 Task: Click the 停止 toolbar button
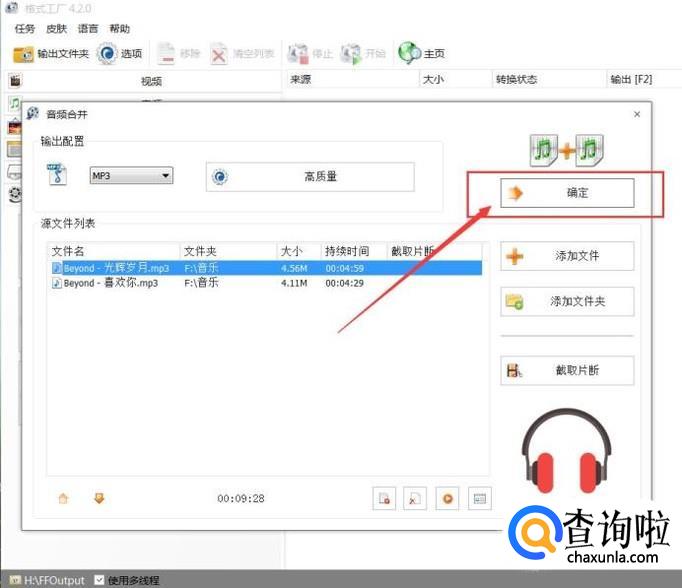click(x=310, y=54)
